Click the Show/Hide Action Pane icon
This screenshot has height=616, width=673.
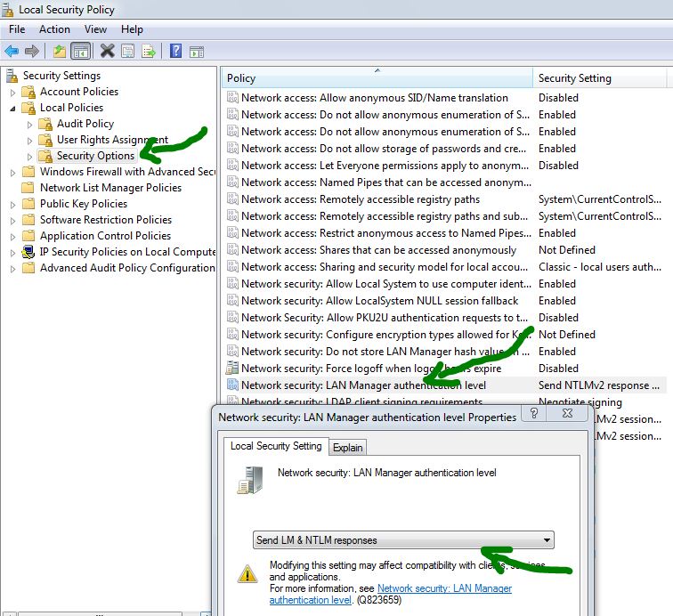pos(197,51)
